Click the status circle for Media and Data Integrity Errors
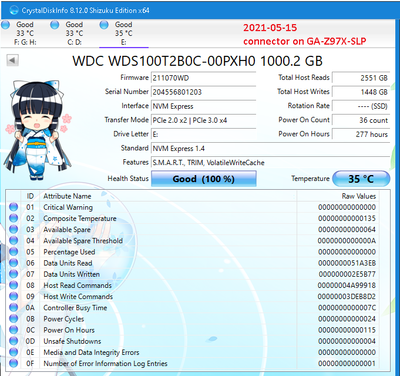Image resolution: width=400 pixels, height=376 pixels. click(13, 352)
